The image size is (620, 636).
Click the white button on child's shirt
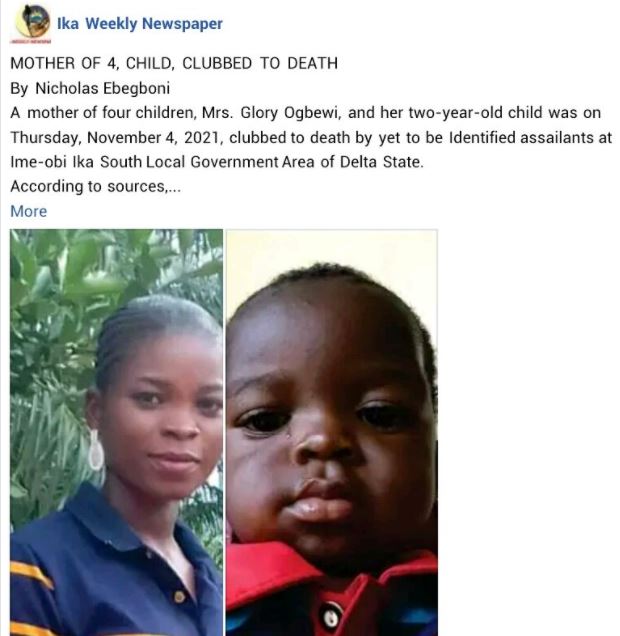[x=331, y=616]
